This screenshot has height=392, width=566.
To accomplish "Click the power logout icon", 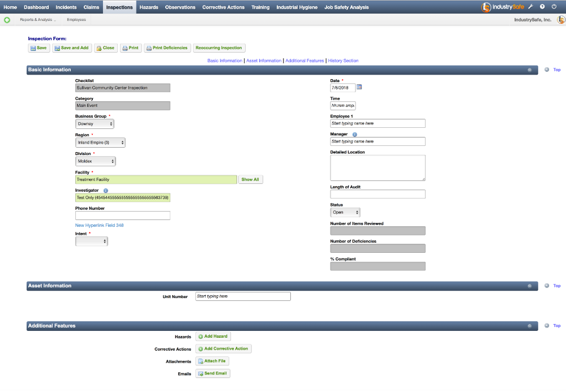I will coord(554,7).
